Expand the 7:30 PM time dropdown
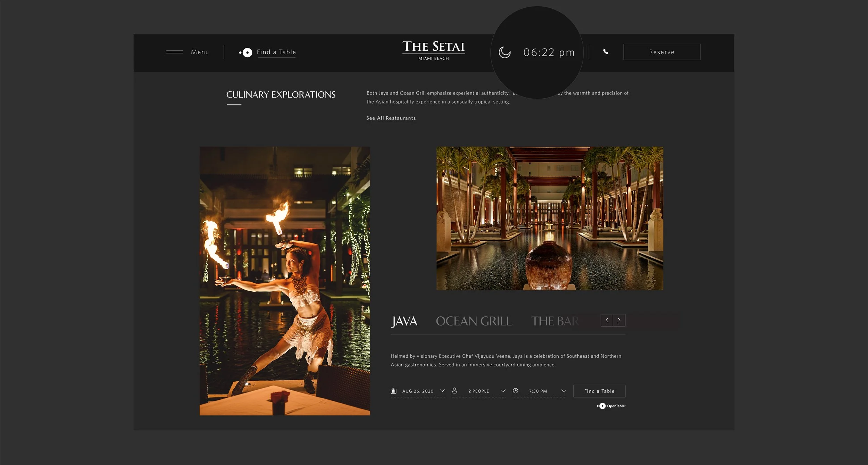868x465 pixels. [564, 391]
